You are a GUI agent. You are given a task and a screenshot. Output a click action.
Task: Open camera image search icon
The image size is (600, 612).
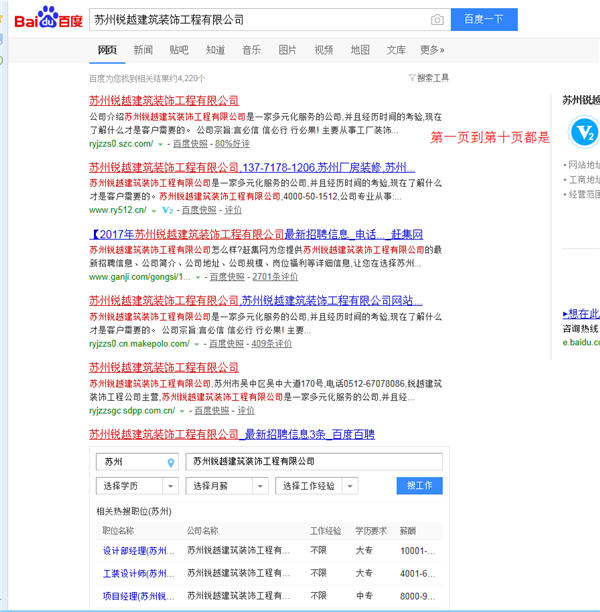point(437,20)
